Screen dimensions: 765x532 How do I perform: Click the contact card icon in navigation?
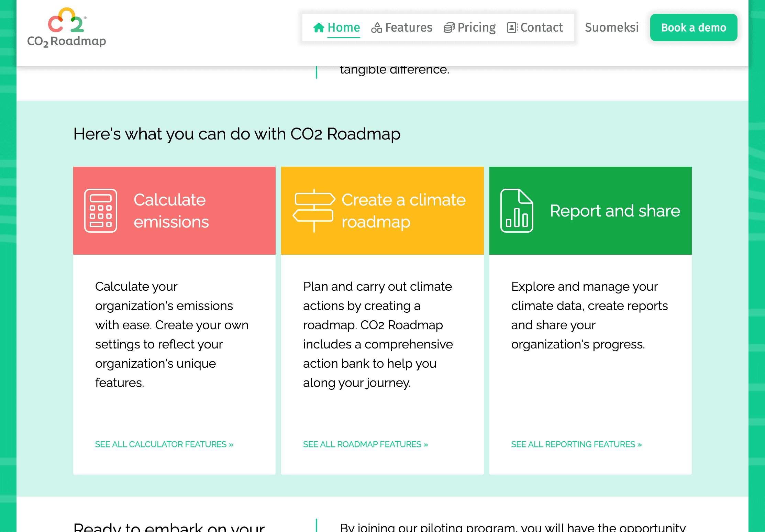tap(512, 27)
